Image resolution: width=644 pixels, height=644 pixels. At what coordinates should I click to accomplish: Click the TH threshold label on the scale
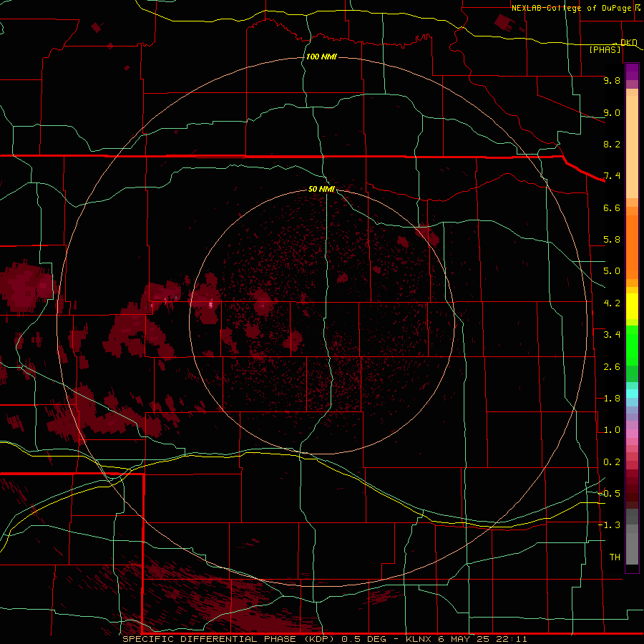[x=615, y=557]
